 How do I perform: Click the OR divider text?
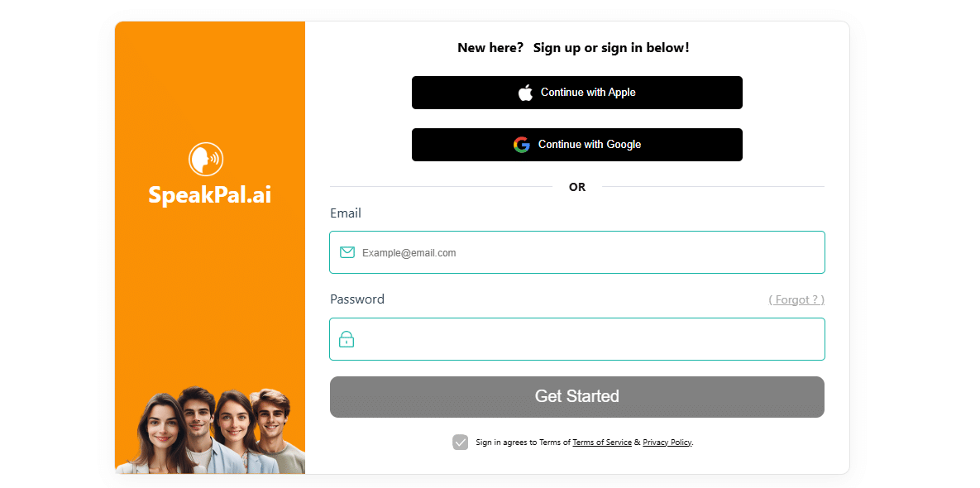point(577,187)
